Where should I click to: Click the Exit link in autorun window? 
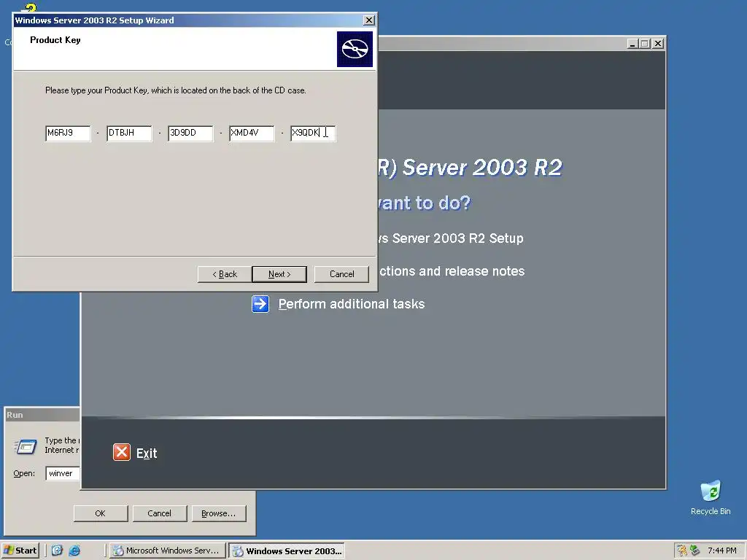click(x=147, y=454)
